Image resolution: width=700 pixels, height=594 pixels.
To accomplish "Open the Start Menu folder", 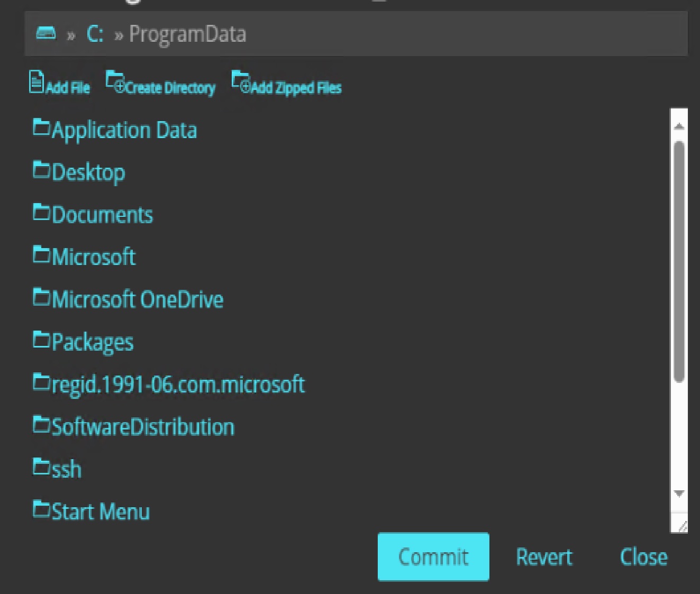I will coord(101,510).
